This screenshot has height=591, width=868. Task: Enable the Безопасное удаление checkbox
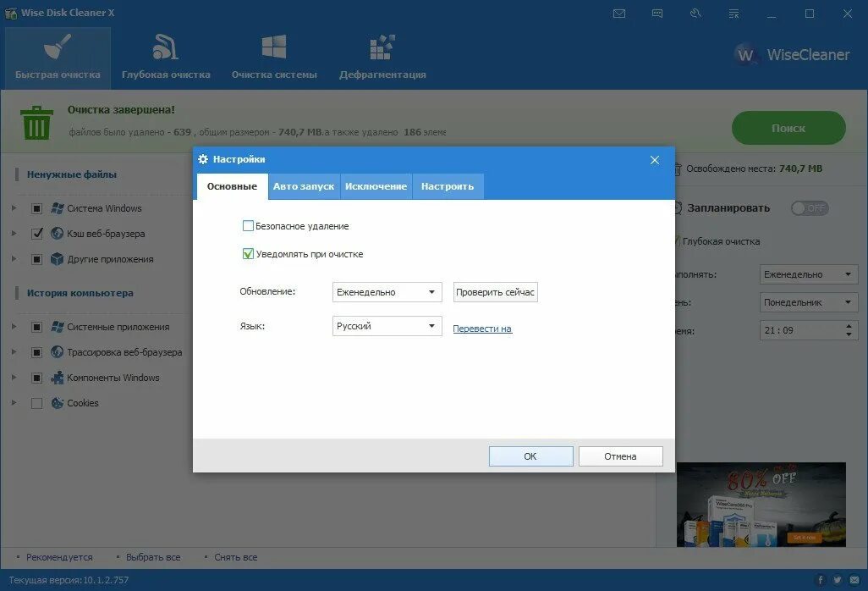(249, 226)
